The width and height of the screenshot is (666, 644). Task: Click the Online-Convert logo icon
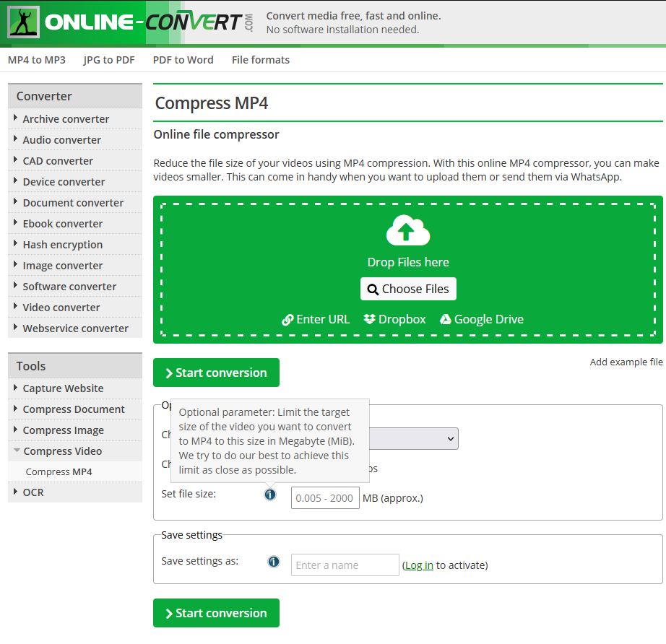point(23,22)
